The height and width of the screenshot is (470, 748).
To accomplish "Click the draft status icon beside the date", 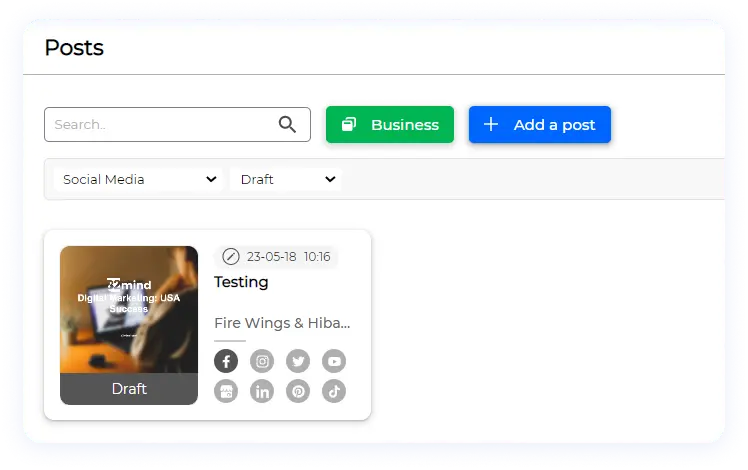I will pos(231,257).
